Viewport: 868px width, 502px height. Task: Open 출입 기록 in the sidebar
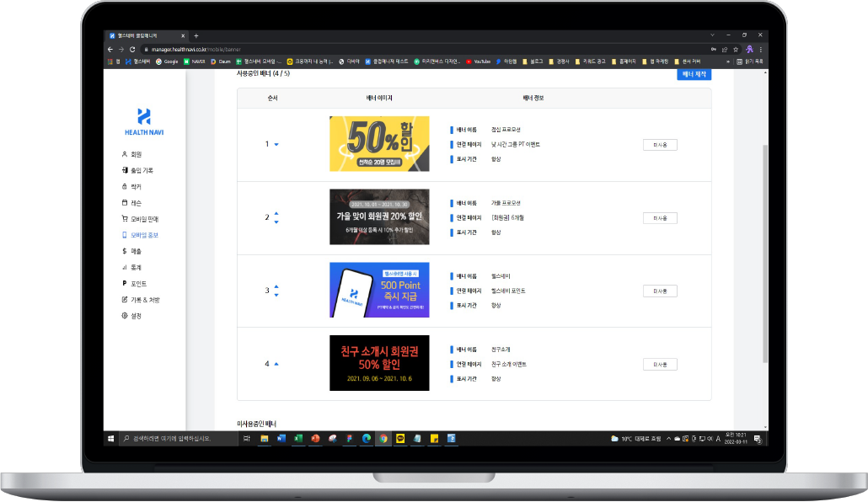(x=137, y=170)
